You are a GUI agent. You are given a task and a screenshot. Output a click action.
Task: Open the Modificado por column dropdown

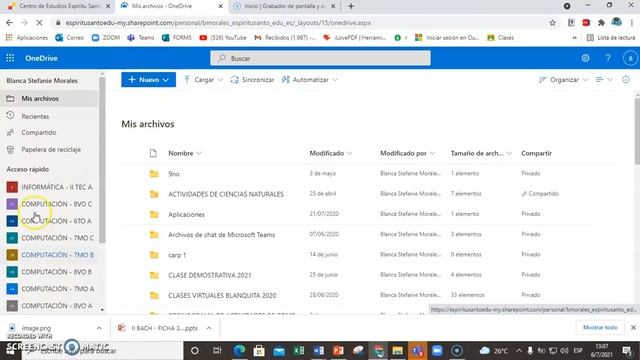pos(432,153)
